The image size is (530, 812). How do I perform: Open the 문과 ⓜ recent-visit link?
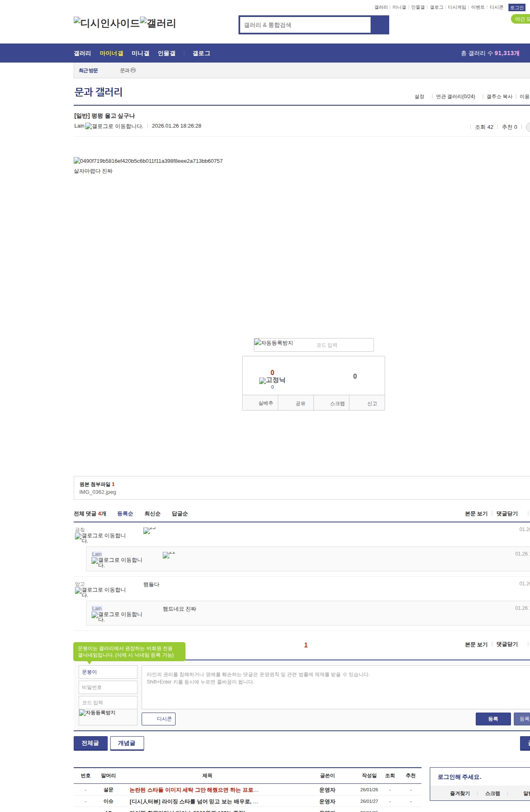(x=128, y=70)
